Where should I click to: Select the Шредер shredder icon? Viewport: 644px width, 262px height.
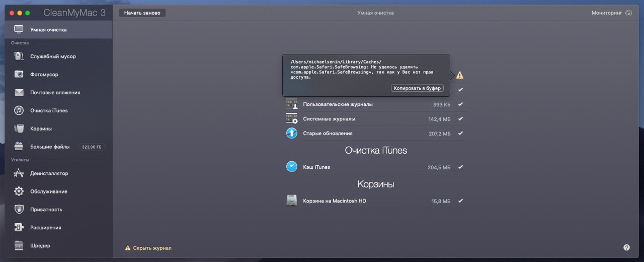pyautogui.click(x=19, y=245)
